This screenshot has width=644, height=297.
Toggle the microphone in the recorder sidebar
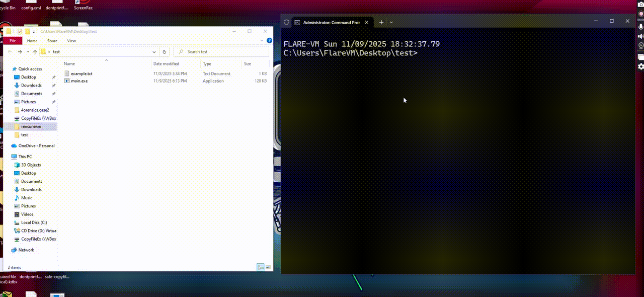coord(640,27)
